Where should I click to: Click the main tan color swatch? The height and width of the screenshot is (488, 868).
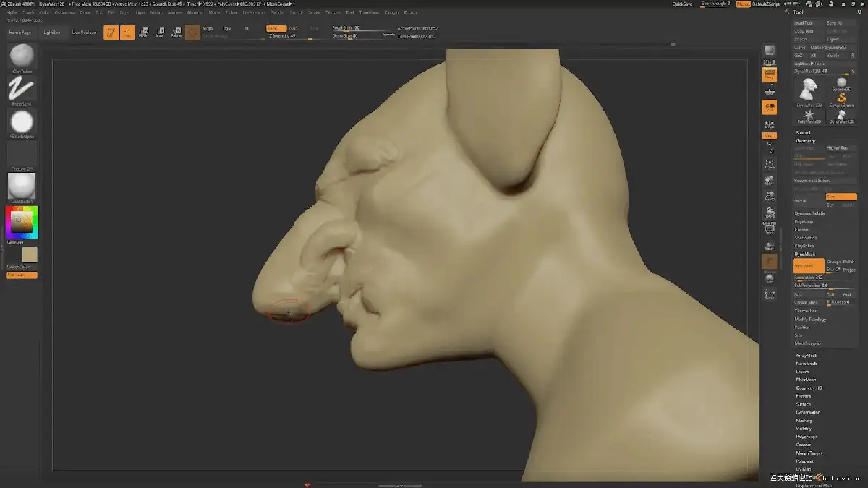30,255
